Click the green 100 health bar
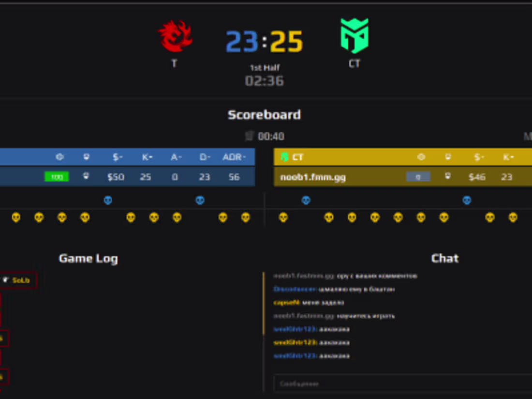Screen dimensions: 532x399 [57, 177]
